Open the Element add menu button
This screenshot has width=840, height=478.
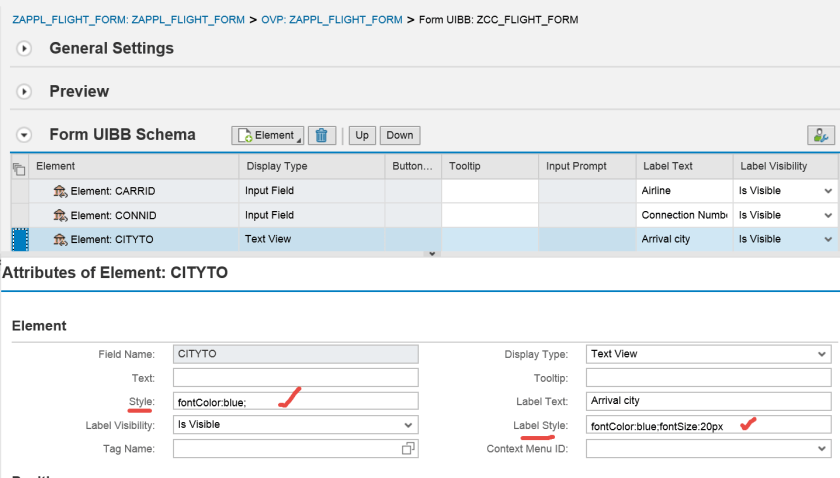267,135
